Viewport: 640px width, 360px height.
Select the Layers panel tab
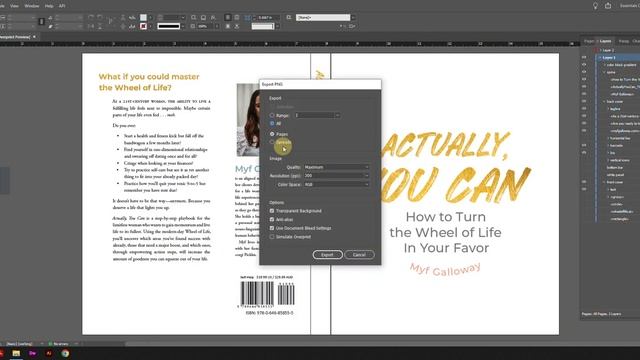605,41
